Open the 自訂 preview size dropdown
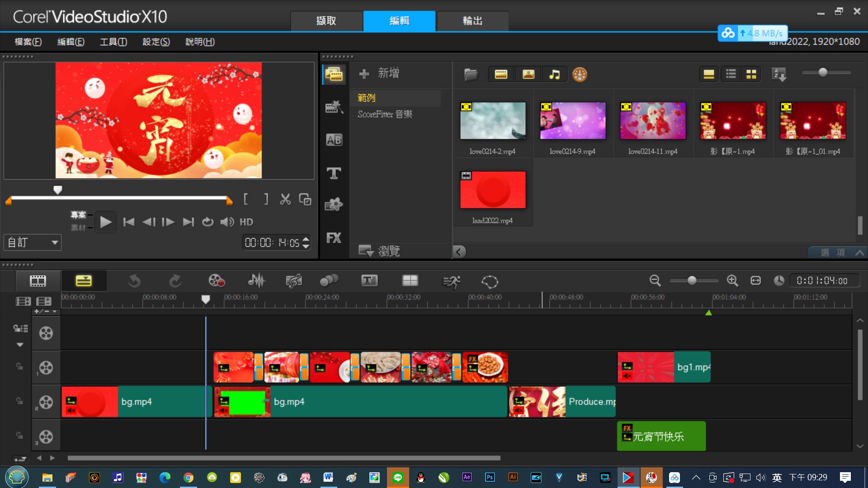Viewport: 868px width, 488px height. [33, 243]
